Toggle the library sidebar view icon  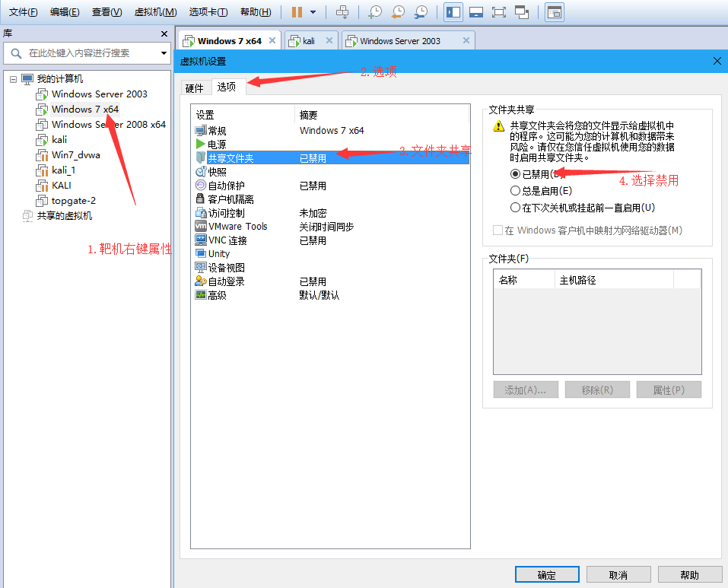point(453,12)
